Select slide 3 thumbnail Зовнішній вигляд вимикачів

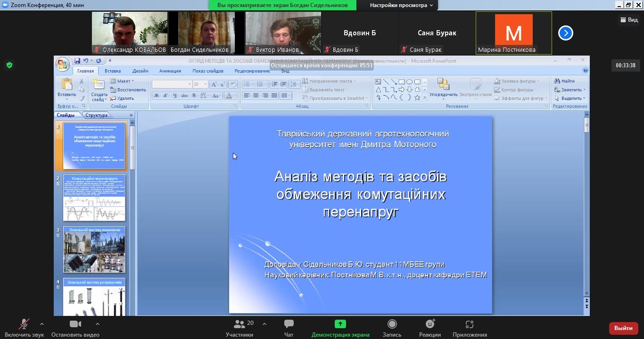click(94, 250)
